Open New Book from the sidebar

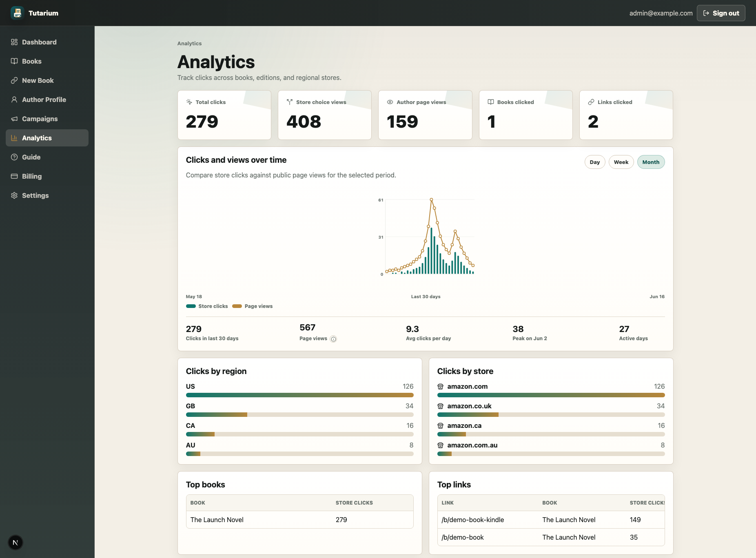point(47,80)
